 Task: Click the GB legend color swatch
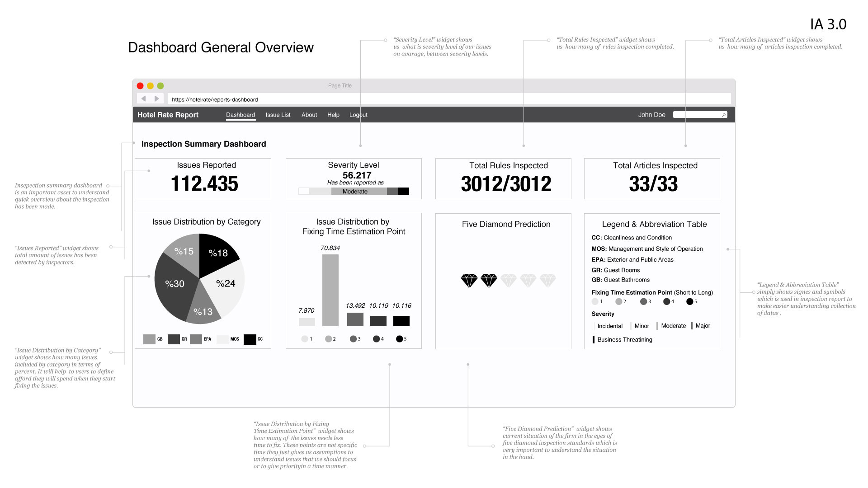click(149, 339)
